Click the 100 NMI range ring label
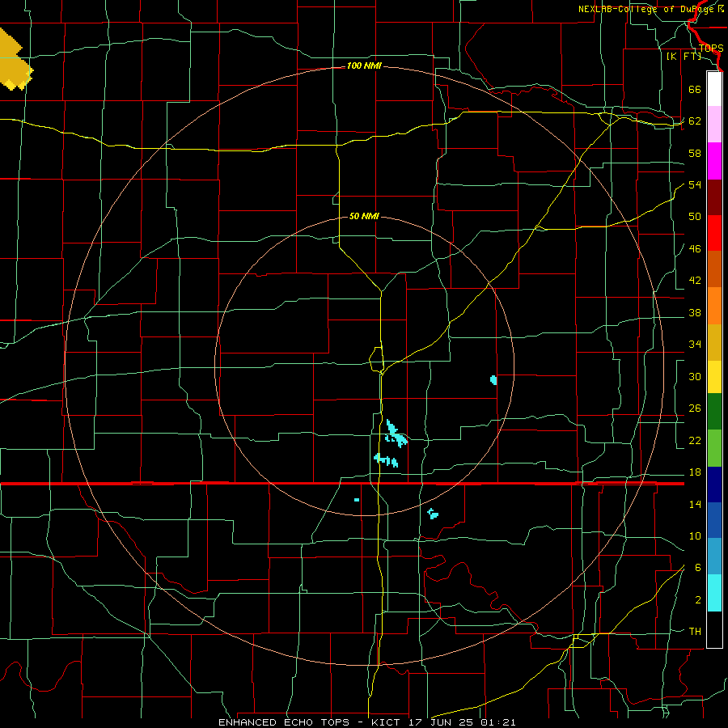Image resolution: width=728 pixels, height=728 pixels. click(x=364, y=66)
